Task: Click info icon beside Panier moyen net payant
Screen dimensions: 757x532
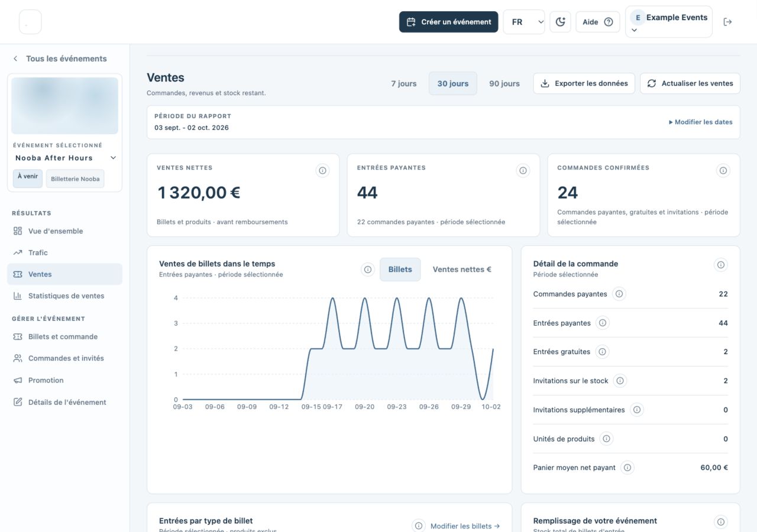Action: [627, 468]
